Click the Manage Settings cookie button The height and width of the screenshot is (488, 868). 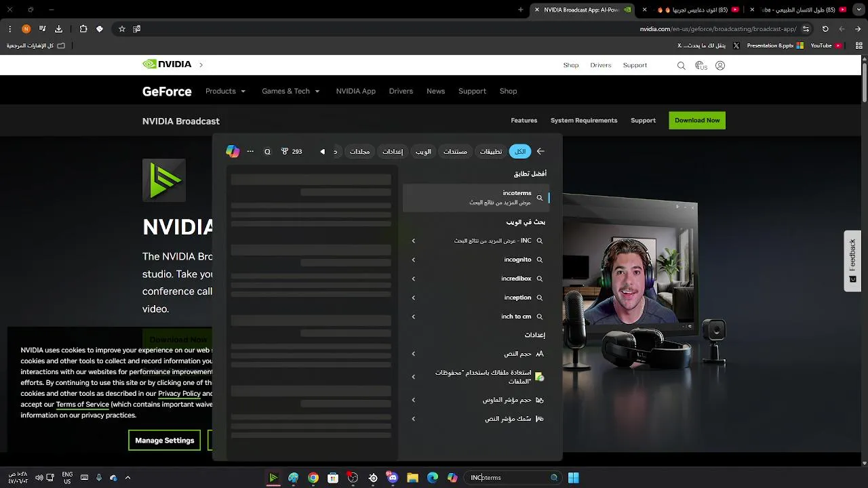164,441
